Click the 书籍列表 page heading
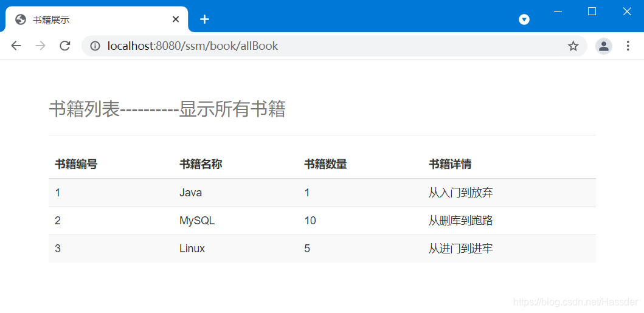The image size is (644, 313). (167, 109)
